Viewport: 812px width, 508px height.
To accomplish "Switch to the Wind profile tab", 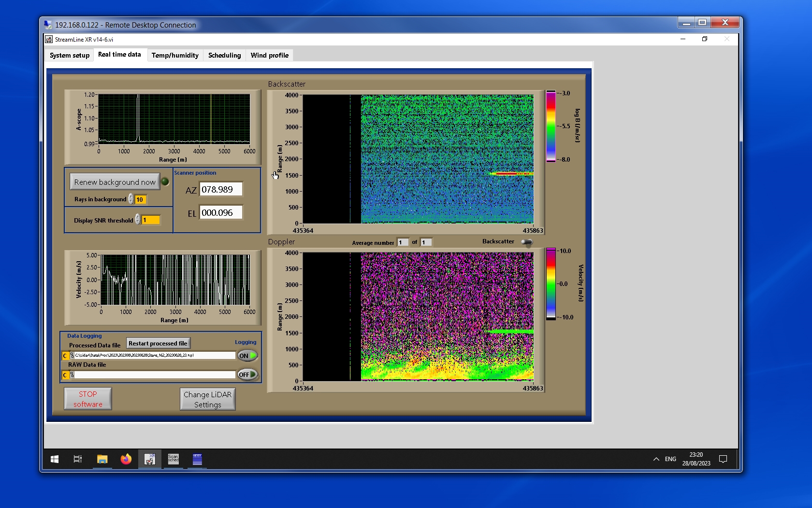I will [269, 55].
